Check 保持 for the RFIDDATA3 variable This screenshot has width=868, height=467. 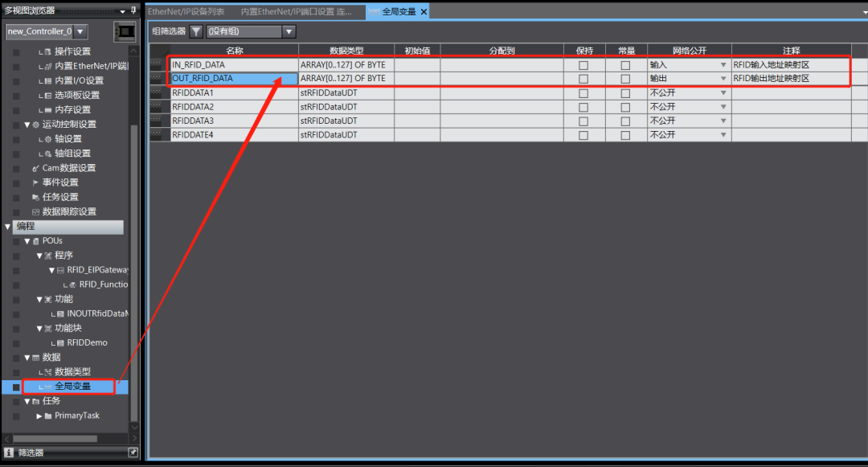(x=583, y=121)
